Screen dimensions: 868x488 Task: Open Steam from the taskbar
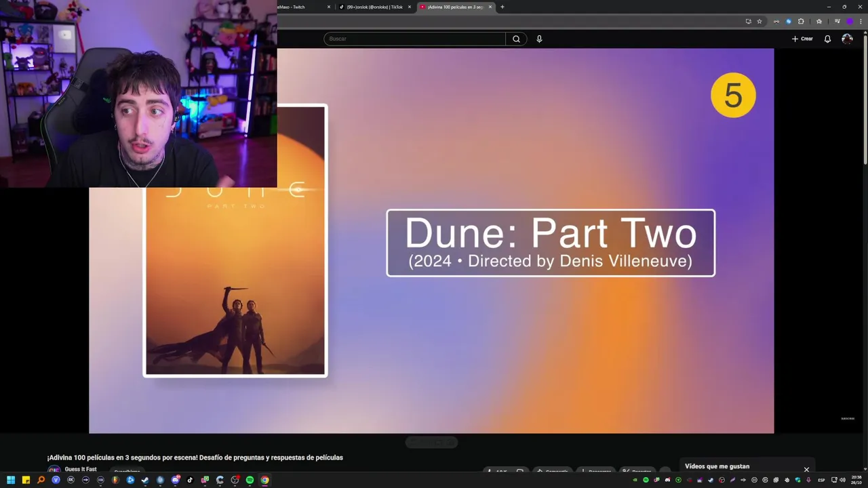click(x=145, y=480)
